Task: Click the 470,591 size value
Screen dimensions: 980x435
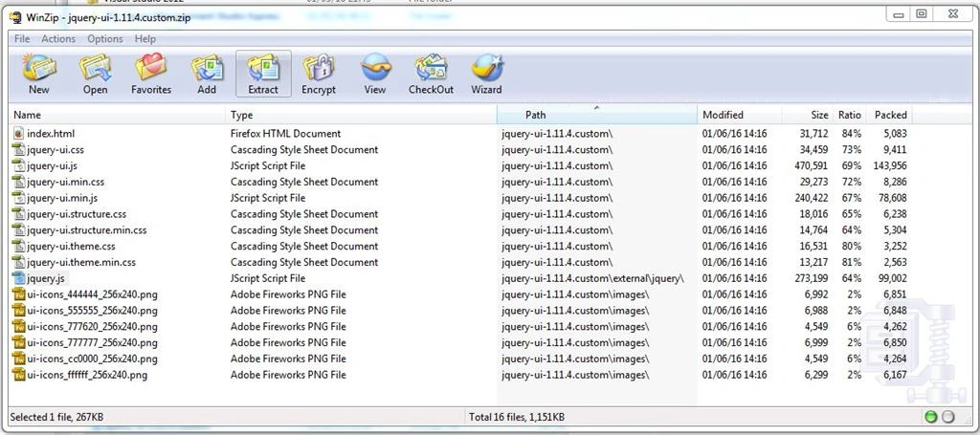Action: (811, 166)
